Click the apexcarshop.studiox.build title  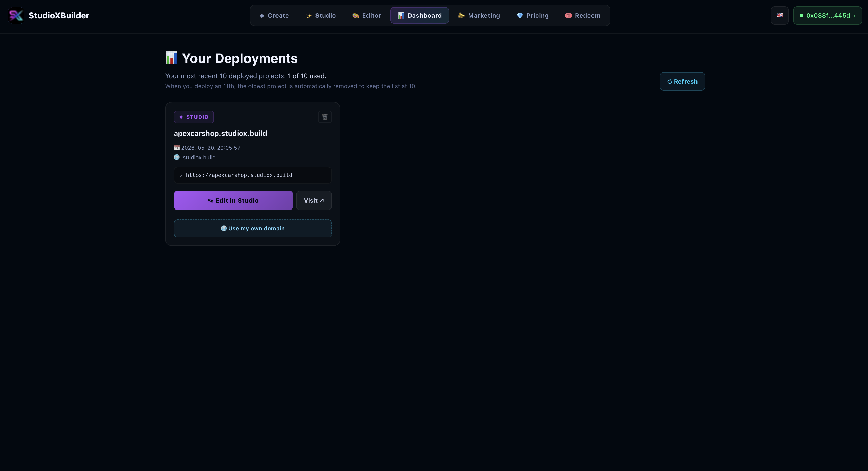click(x=220, y=133)
